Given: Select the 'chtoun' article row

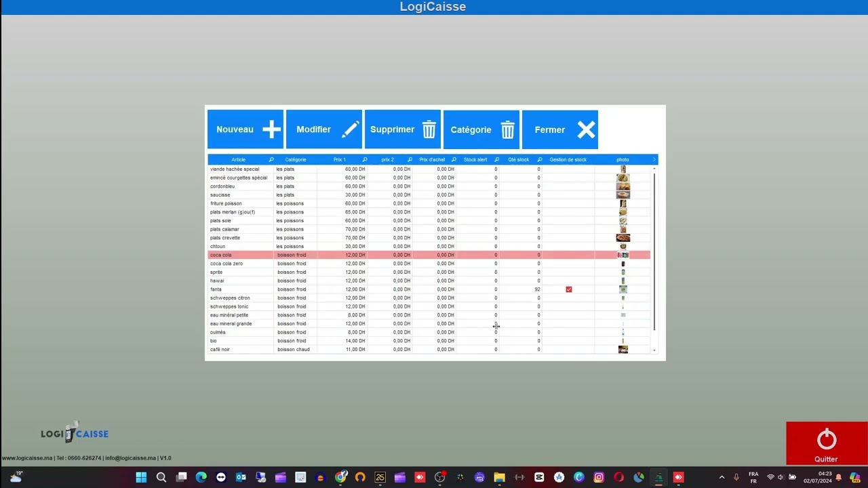Looking at the screenshot, I should pos(429,247).
